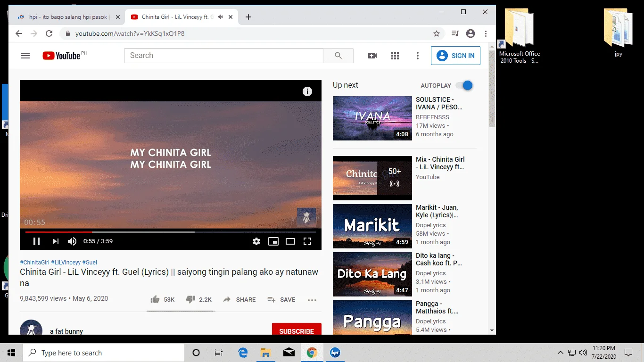644x362 pixels.
Task: Open the Windows notification center
Action: (x=628, y=353)
